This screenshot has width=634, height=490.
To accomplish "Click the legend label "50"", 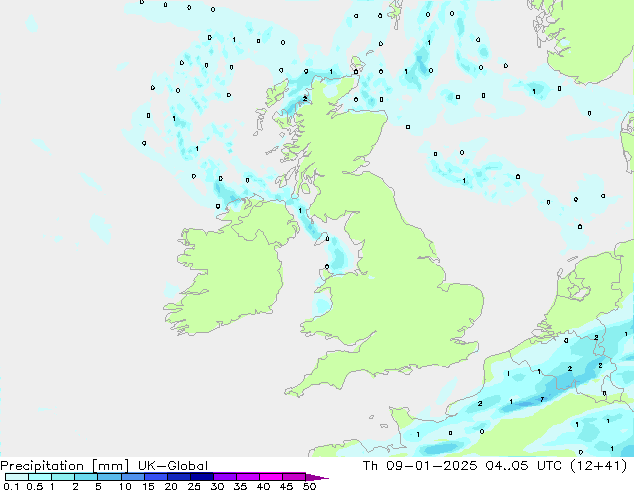I will [x=309, y=486].
